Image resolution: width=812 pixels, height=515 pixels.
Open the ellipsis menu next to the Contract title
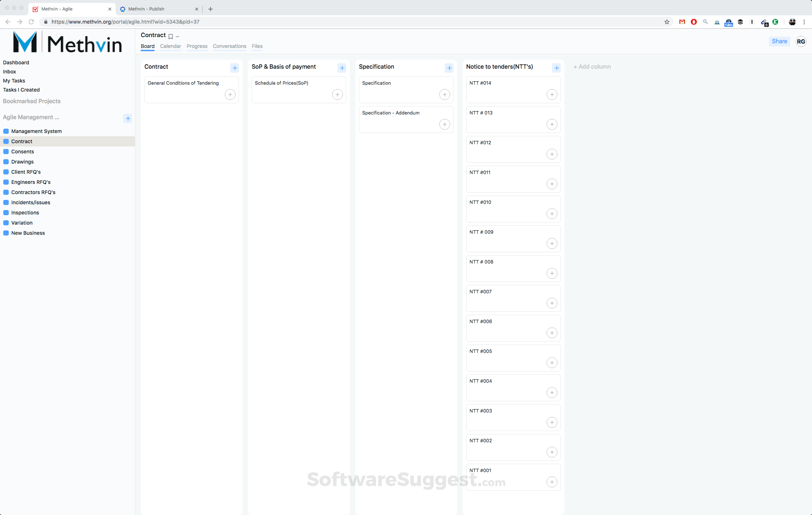point(177,36)
